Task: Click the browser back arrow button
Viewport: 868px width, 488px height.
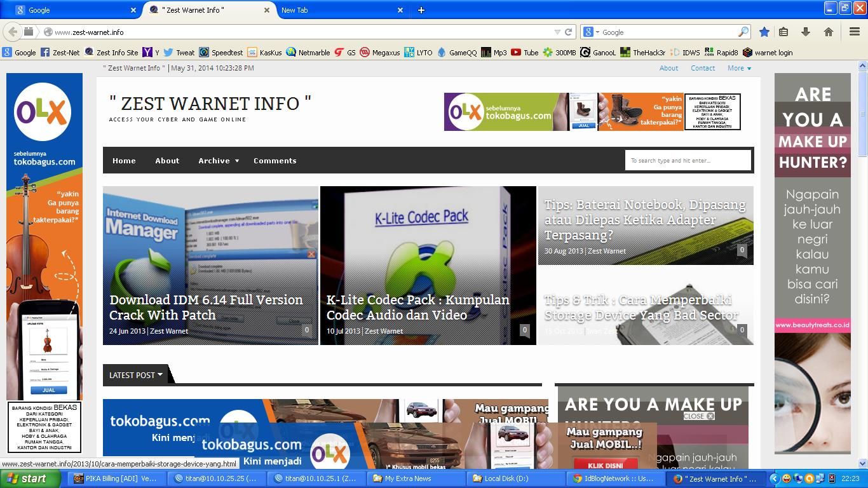Action: click(11, 31)
